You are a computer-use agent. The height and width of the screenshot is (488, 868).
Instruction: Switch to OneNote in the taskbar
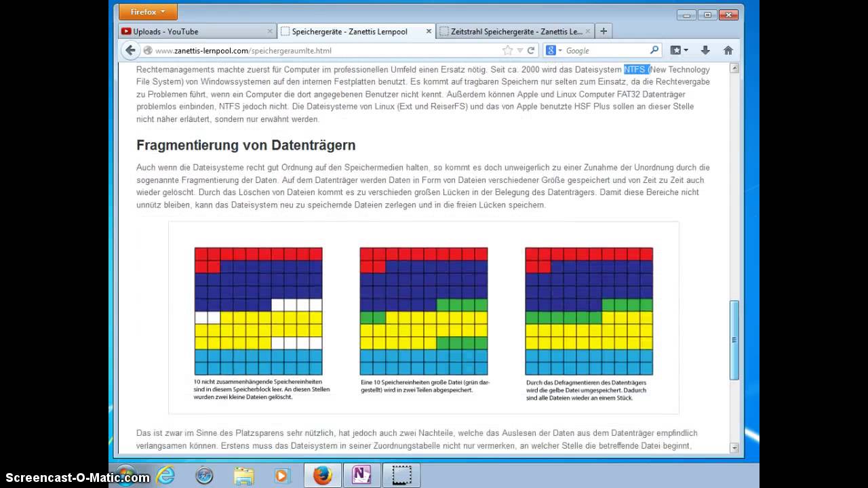(362, 475)
